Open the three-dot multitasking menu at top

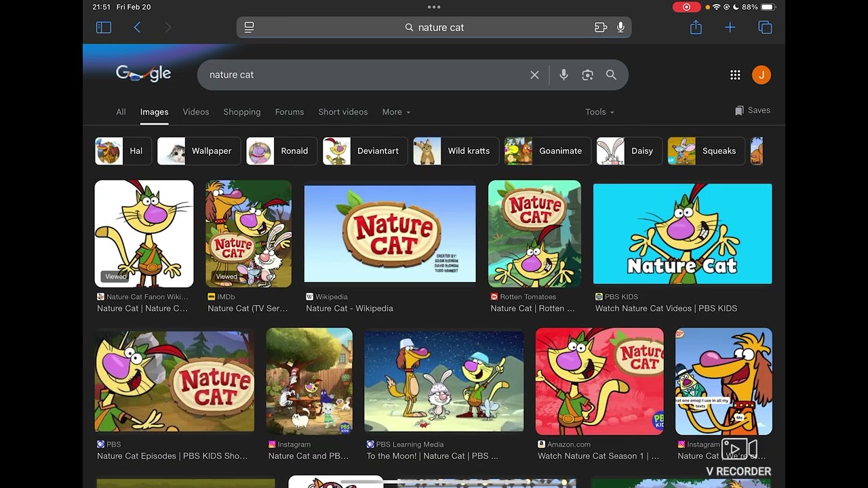click(x=434, y=7)
